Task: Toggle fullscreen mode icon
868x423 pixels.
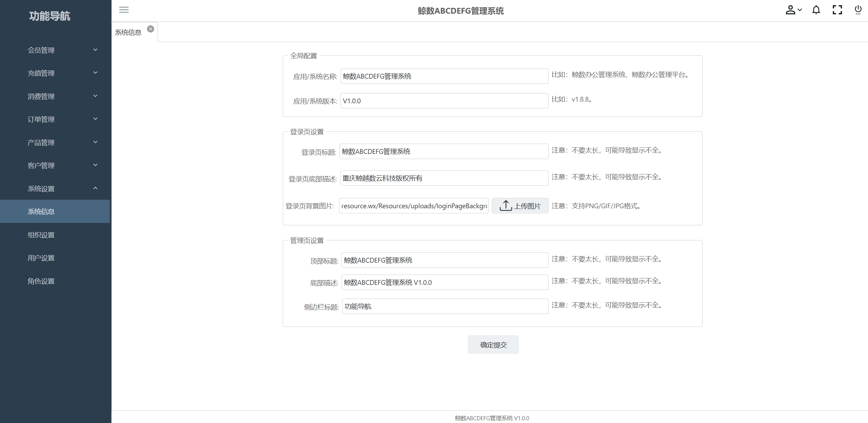Action: pyautogui.click(x=837, y=10)
